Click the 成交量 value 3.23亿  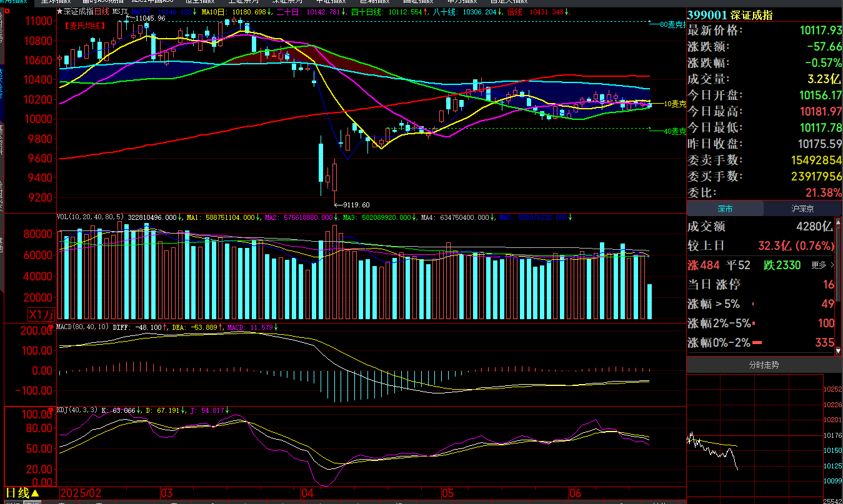tap(824, 79)
